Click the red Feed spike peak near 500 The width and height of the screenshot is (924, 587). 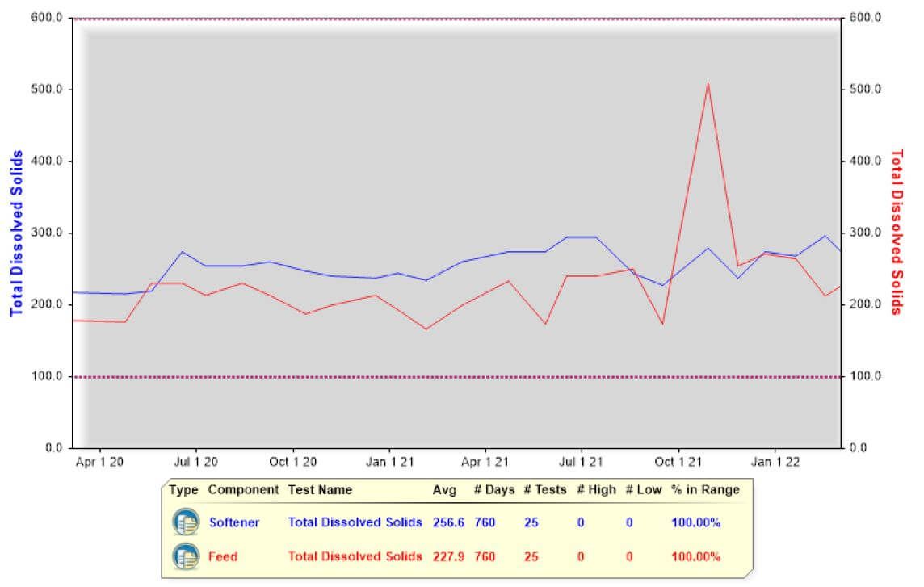[708, 83]
